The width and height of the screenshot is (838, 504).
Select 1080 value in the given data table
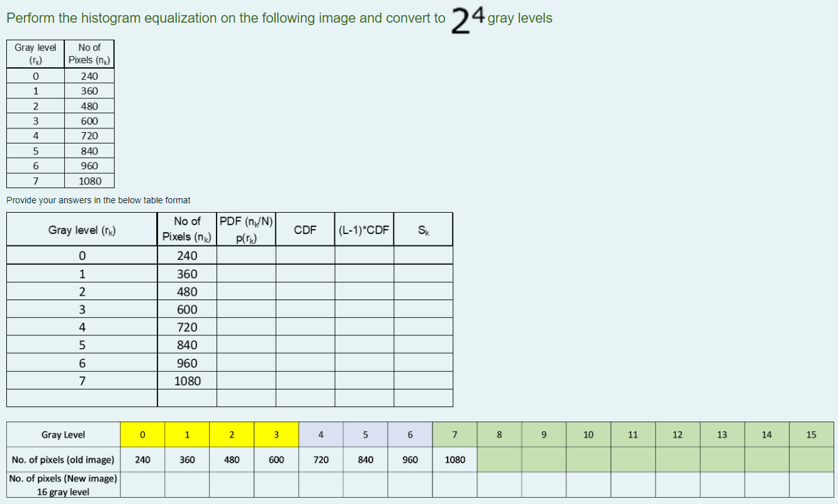click(x=89, y=181)
